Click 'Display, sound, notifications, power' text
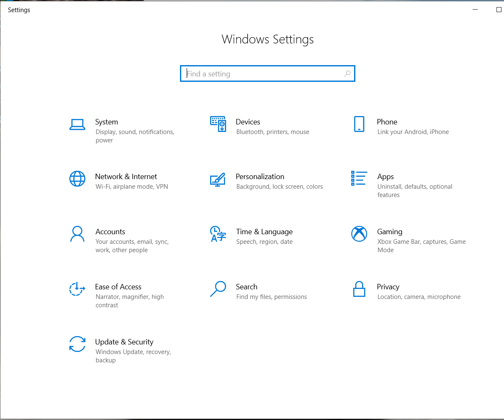Viewport: 504px width, 420px height. click(x=135, y=136)
